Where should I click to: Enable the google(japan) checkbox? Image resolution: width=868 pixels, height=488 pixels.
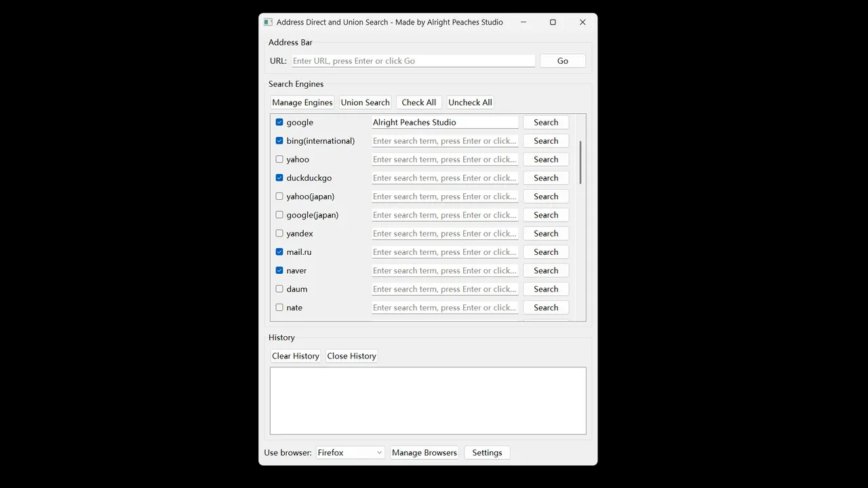click(x=279, y=215)
